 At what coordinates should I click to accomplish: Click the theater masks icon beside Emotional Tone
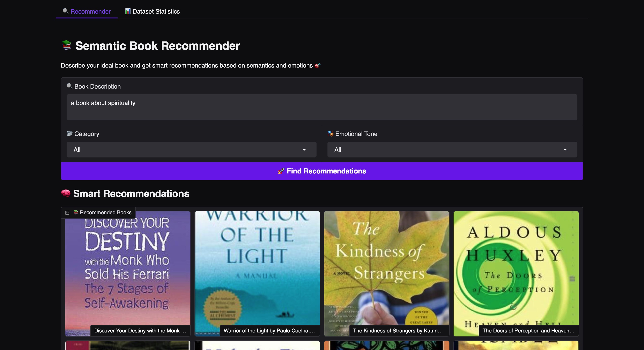(331, 133)
